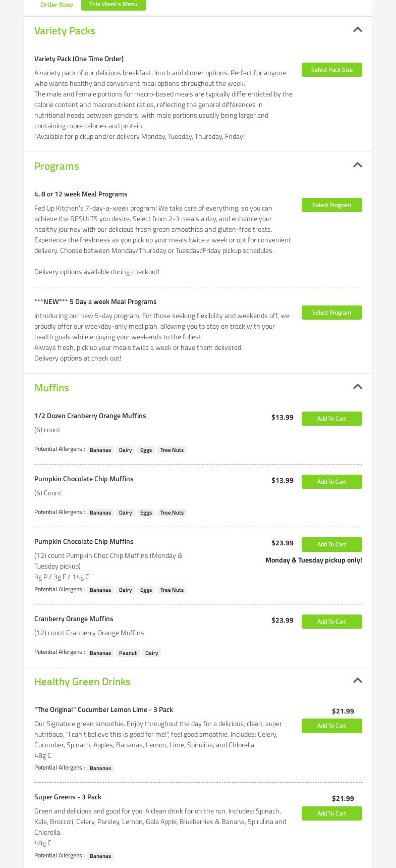This screenshot has height=868, width=396.
Task: Collapse the Muffins section chevron
Action: point(358,387)
